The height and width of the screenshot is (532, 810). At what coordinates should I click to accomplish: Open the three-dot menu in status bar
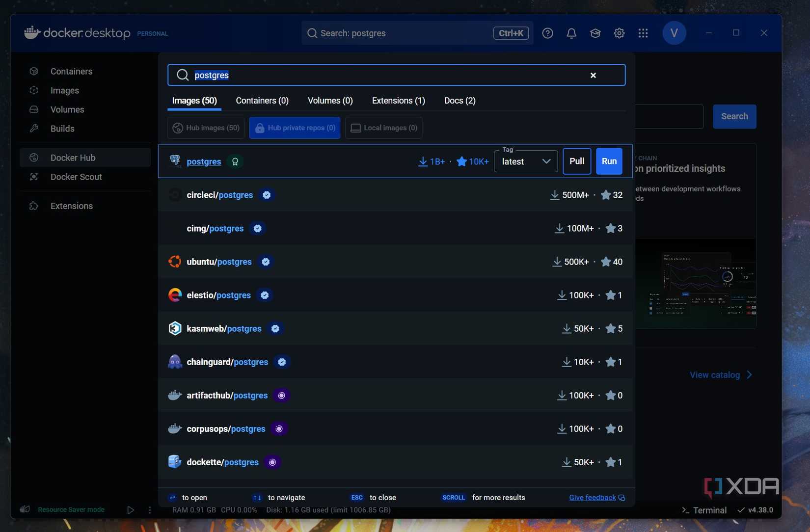point(150,510)
